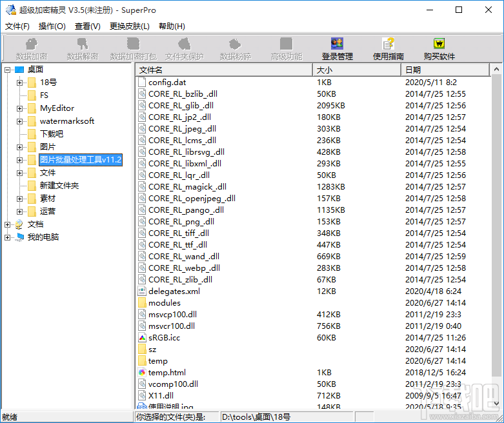Open the 使用指南 guide icon
The width and height of the screenshot is (504, 423).
(x=388, y=44)
